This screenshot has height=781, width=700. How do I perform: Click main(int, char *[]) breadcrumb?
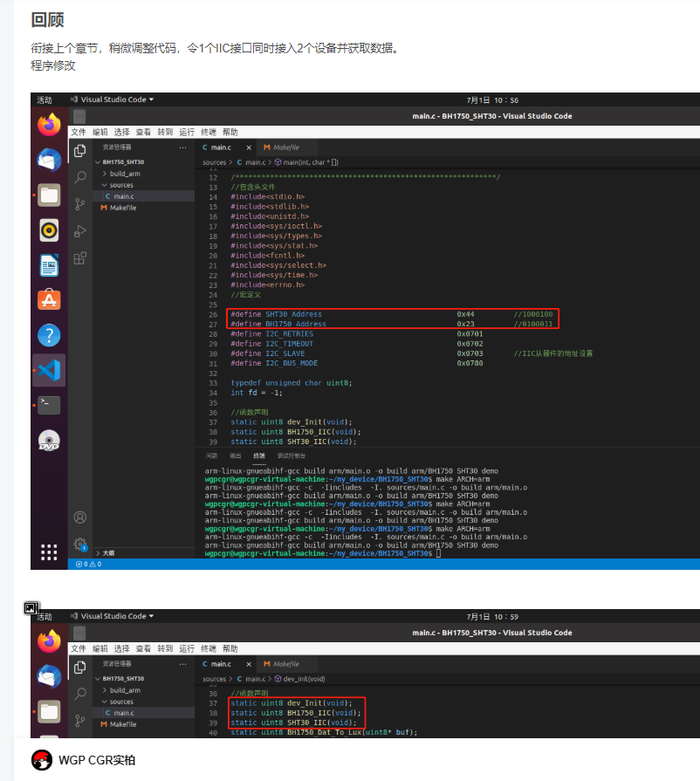pyautogui.click(x=306, y=162)
